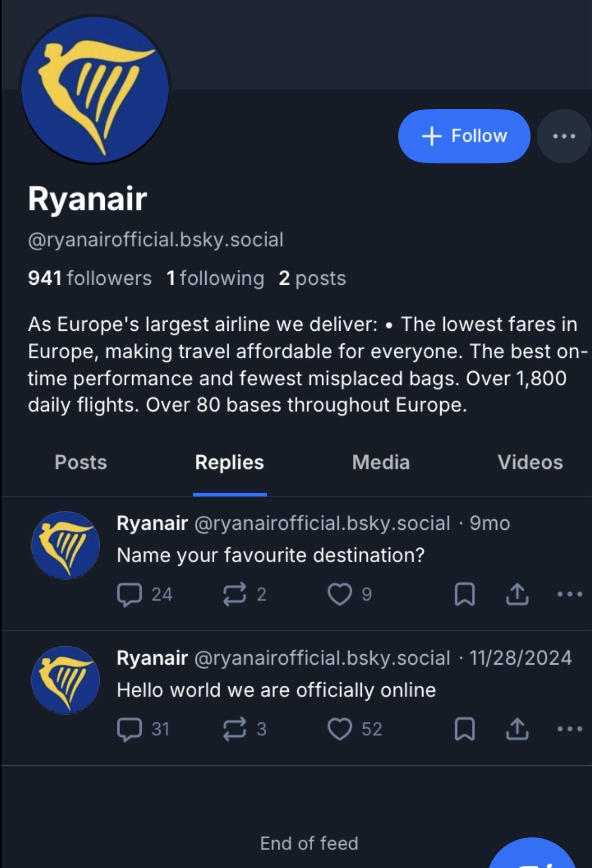Reply to the "Name your favourite destination?" post

[129, 594]
